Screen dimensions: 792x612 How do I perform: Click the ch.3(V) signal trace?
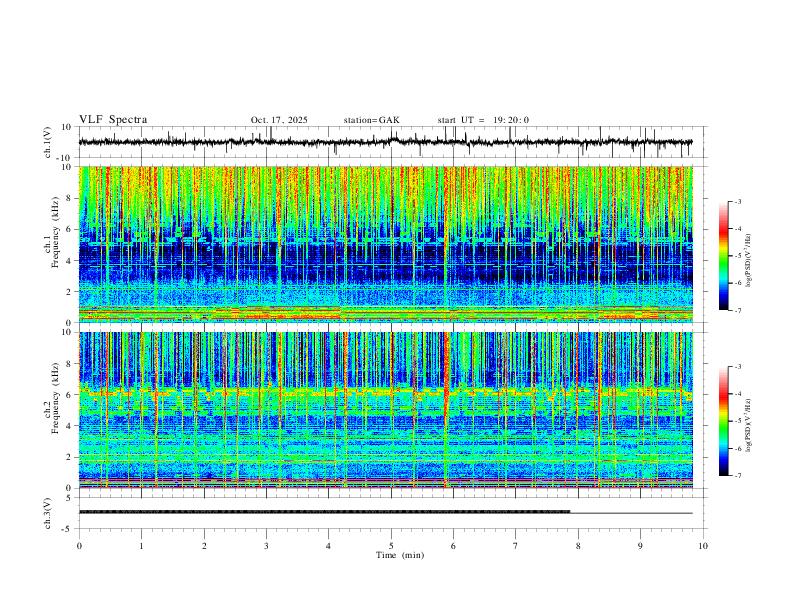click(x=385, y=513)
